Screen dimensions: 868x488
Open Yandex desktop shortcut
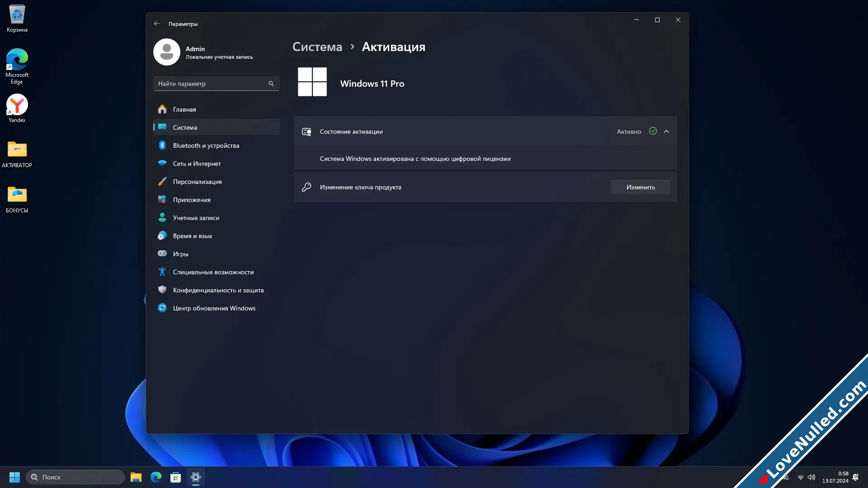tap(17, 108)
